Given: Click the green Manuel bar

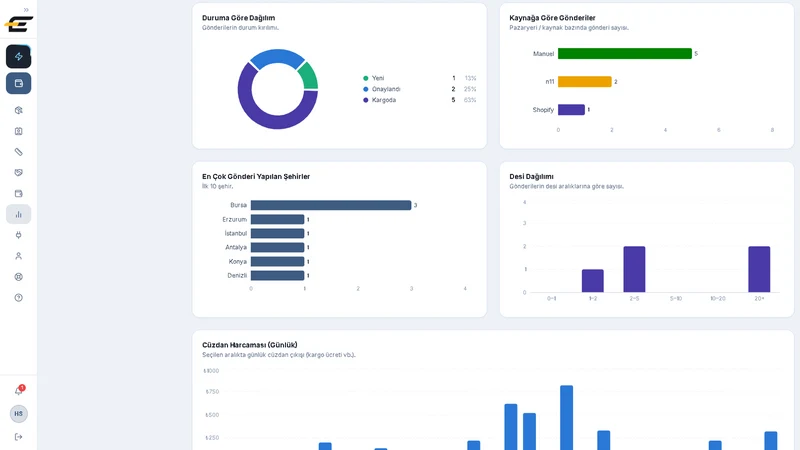Looking at the screenshot, I should click(x=624, y=54).
